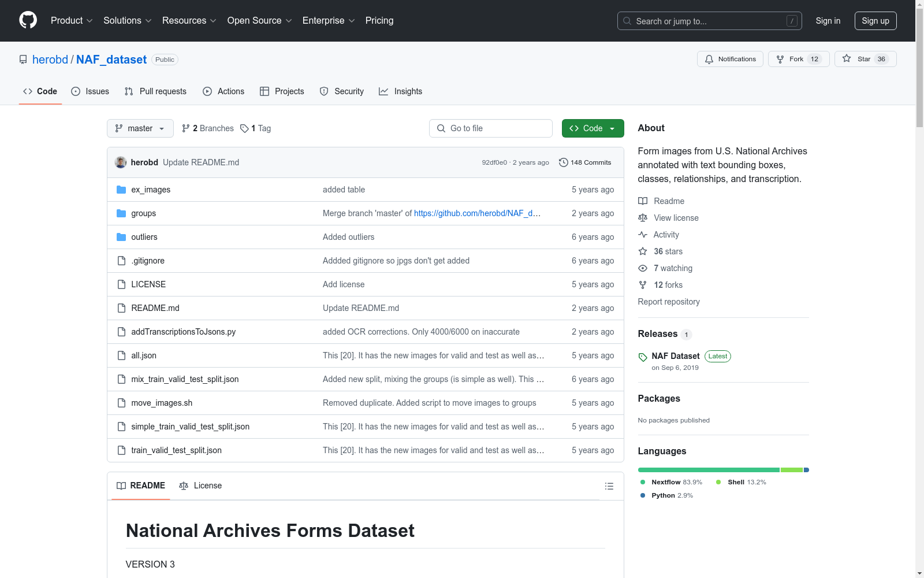This screenshot has height=578, width=924.
Task: Click the all.json file icon
Action: tap(121, 355)
